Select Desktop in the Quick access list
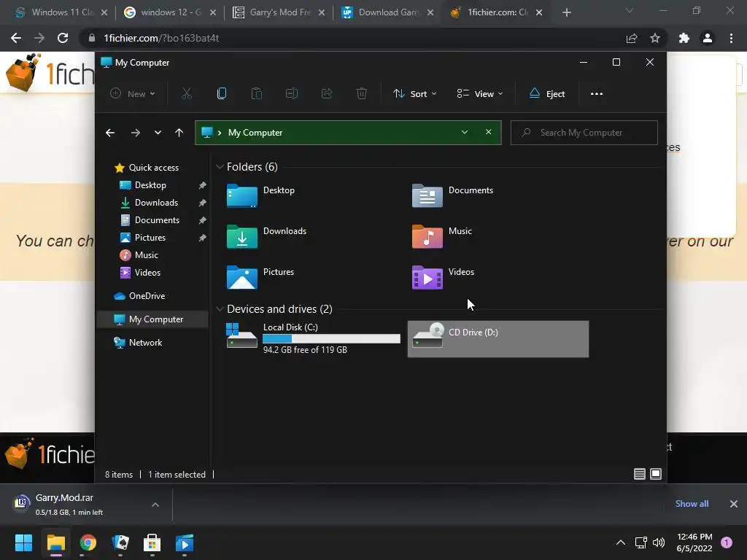Image resolution: width=747 pixels, height=560 pixels. (150, 185)
